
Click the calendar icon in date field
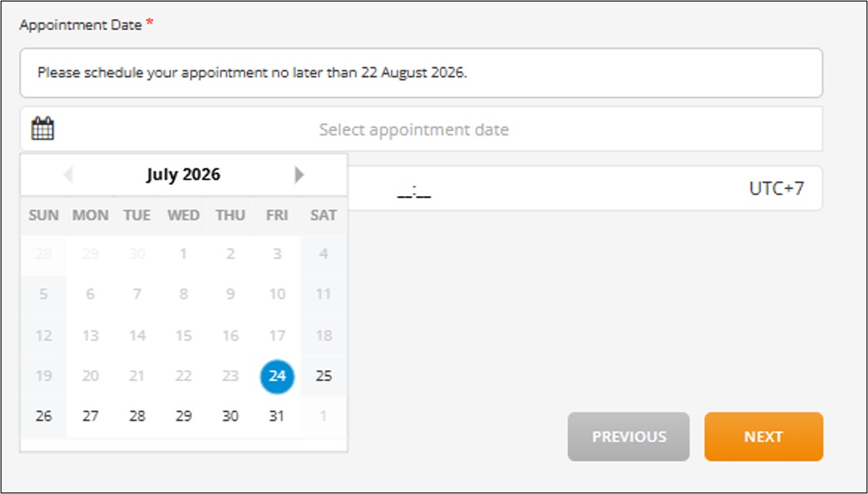tap(43, 129)
